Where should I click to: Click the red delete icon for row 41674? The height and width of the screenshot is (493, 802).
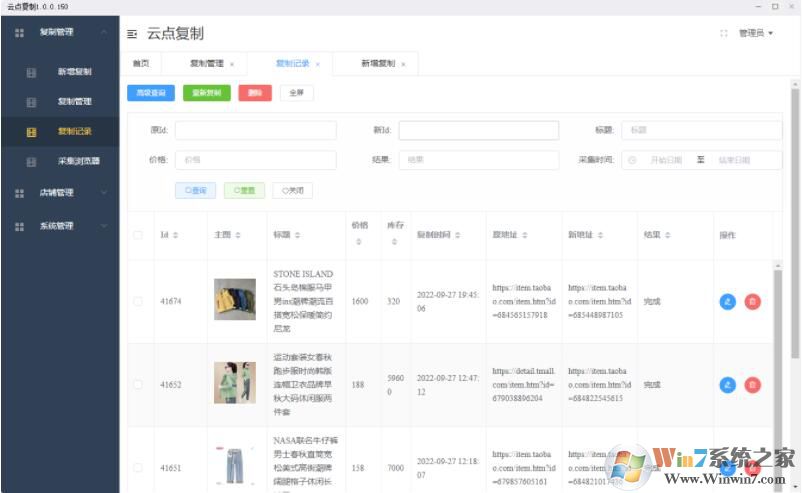tap(752, 301)
